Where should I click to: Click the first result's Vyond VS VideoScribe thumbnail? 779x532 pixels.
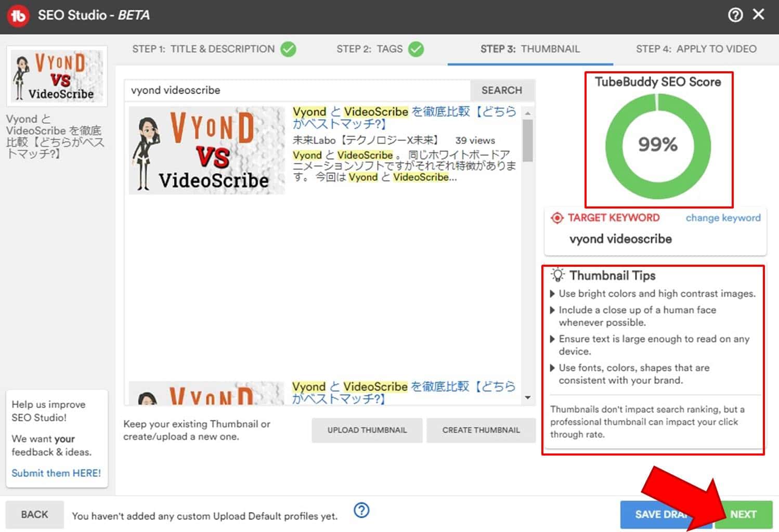(x=207, y=150)
